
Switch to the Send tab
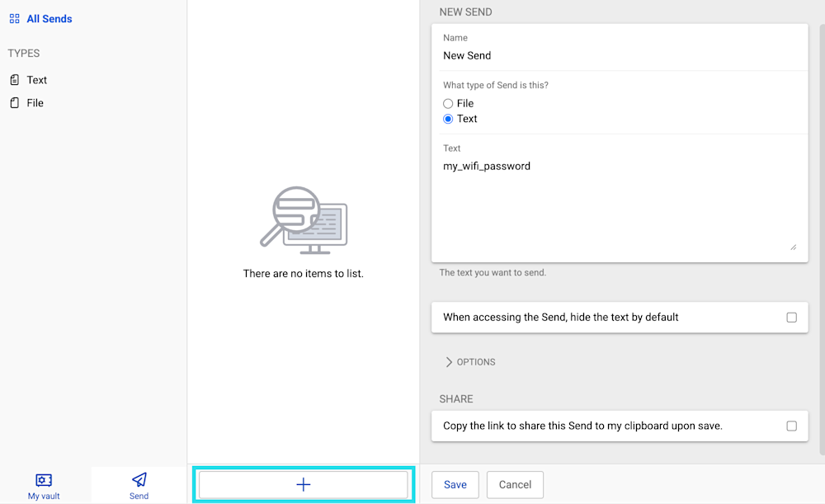(x=138, y=487)
